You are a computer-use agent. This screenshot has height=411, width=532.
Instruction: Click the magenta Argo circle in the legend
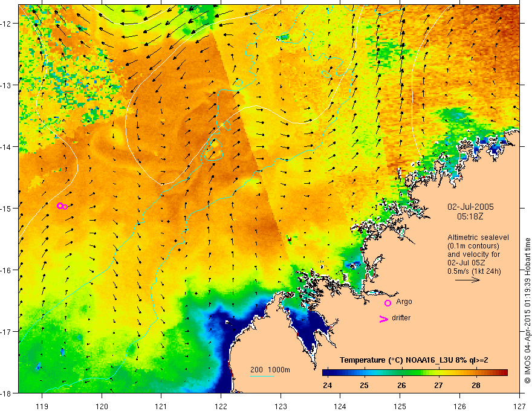tap(388, 303)
